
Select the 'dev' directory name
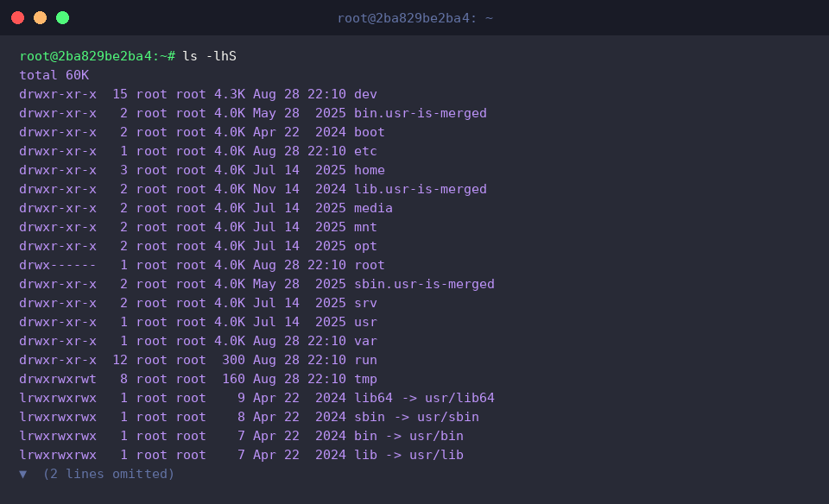coord(365,94)
